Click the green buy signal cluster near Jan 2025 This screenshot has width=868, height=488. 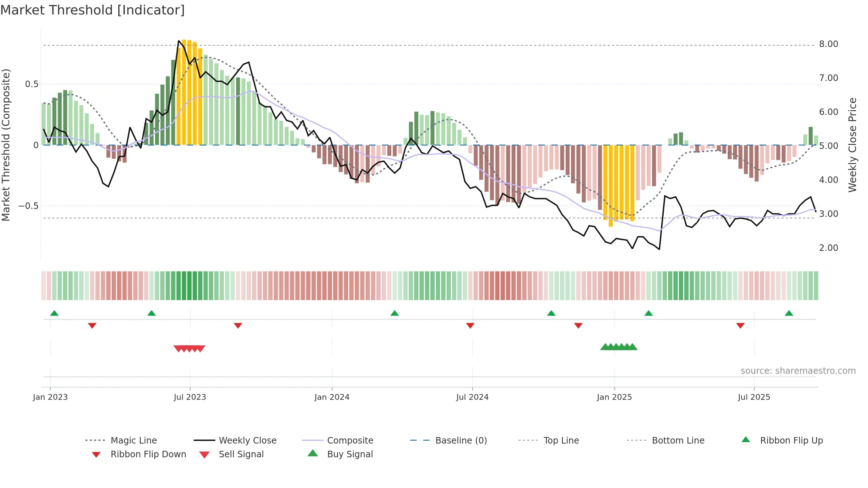tap(619, 347)
